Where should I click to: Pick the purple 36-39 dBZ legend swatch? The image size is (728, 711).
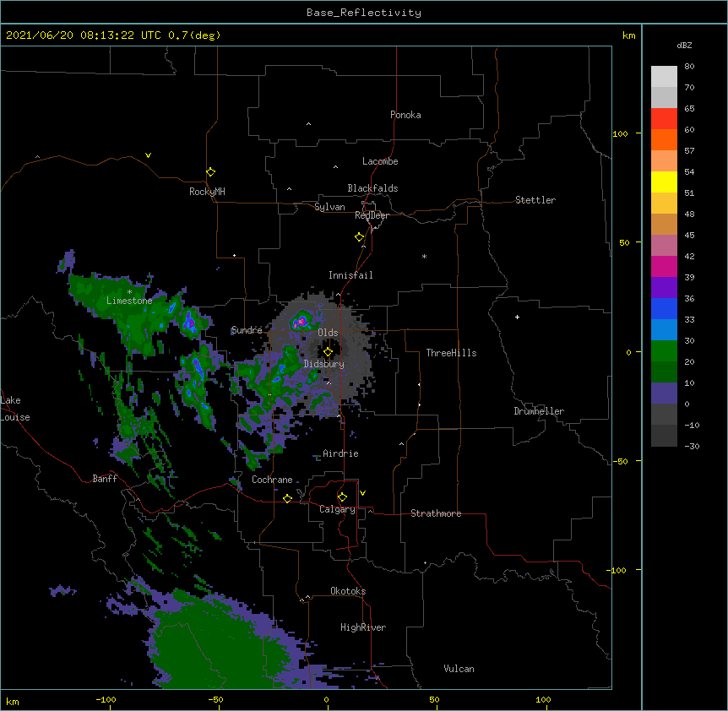point(664,288)
